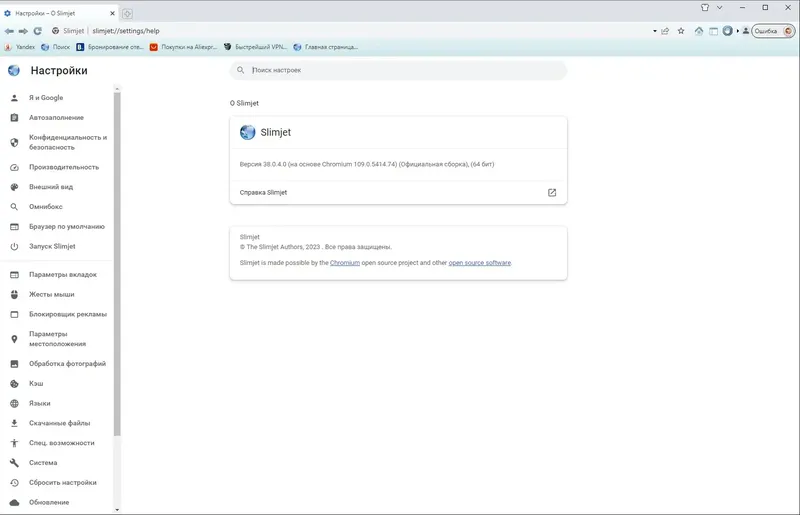Open the tab search chevron dropdown
Viewport: 800px width, 515px height.
(x=719, y=8)
